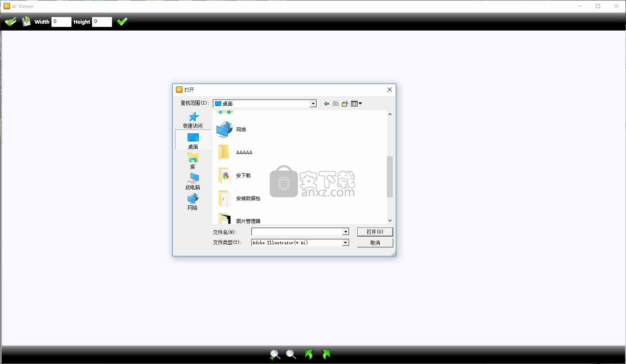Image resolution: width=626 pixels, height=364 pixels.
Task: Click the open-file checkmark icon in Ai Viewer toolbar
Action: (10, 22)
